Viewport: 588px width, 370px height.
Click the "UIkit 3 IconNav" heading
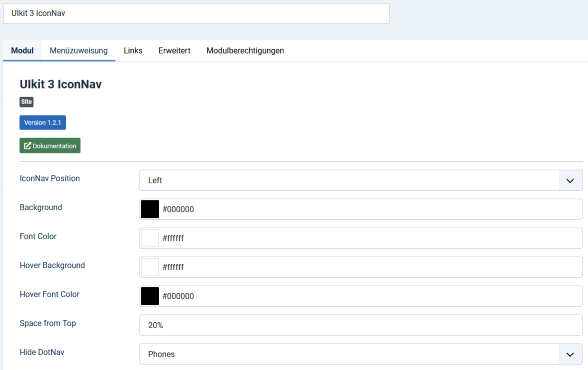(x=60, y=84)
